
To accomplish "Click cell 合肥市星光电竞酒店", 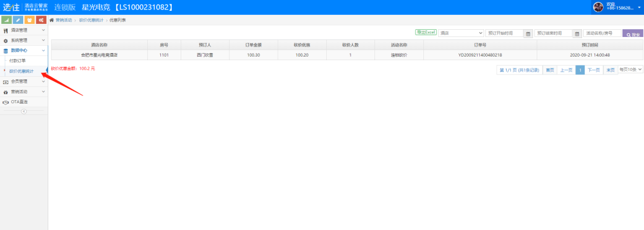I will [x=99, y=55].
